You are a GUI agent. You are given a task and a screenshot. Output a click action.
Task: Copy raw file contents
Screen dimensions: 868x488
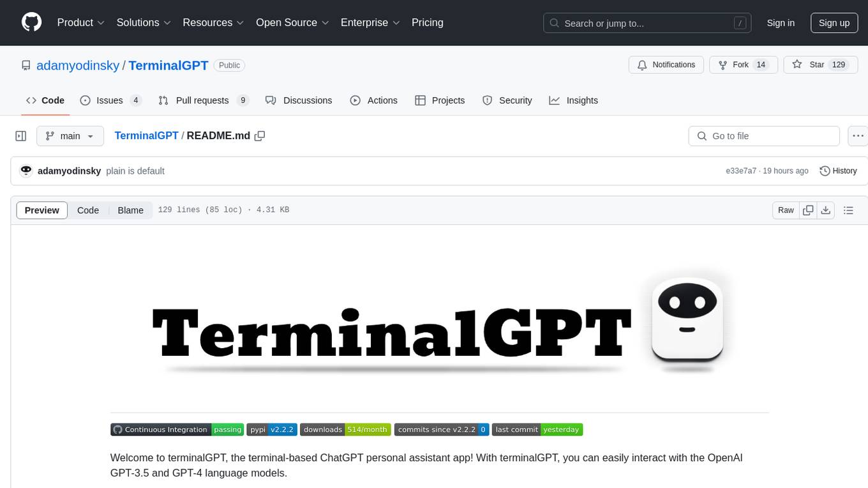(809, 210)
